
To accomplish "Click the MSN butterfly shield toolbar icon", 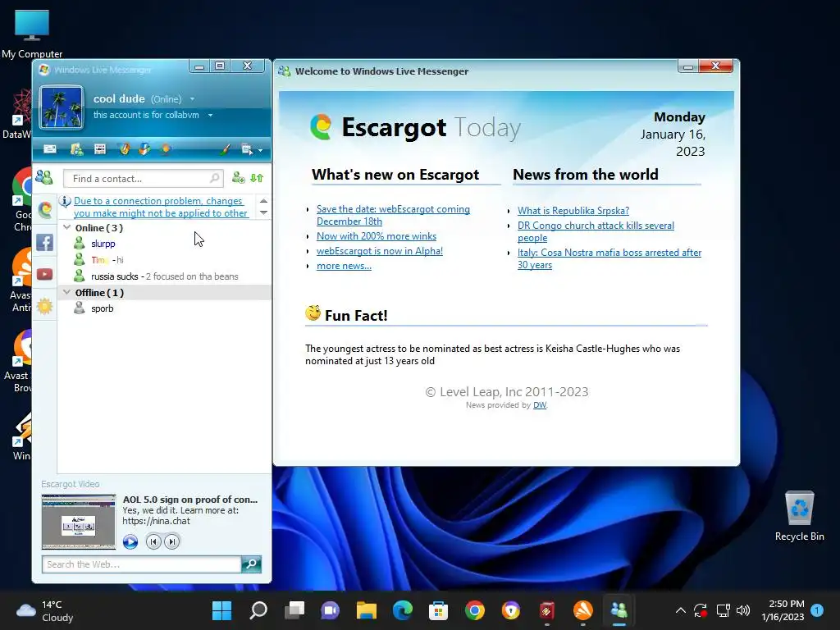I will click(x=124, y=149).
